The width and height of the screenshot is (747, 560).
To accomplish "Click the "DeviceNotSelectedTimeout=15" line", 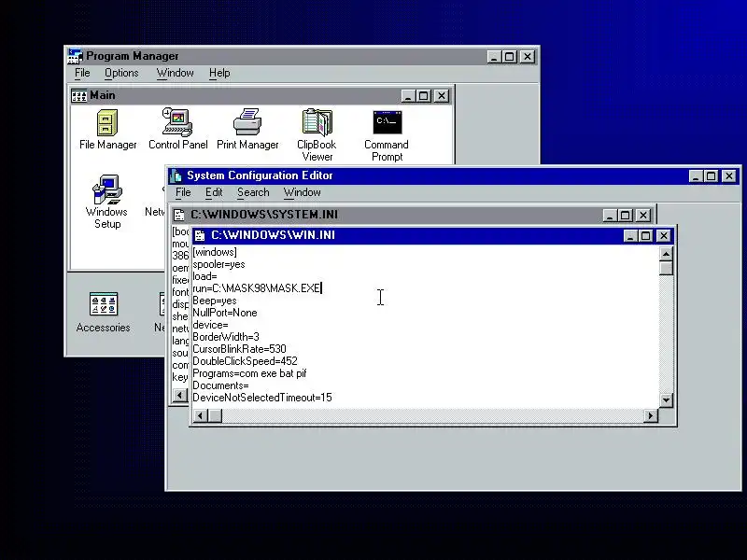I will click(262, 398).
